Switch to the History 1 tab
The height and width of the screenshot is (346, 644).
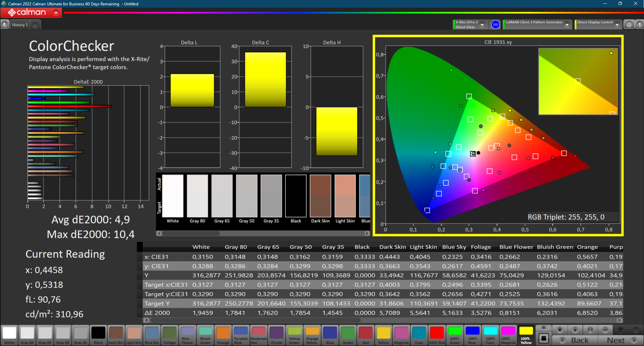20,25
